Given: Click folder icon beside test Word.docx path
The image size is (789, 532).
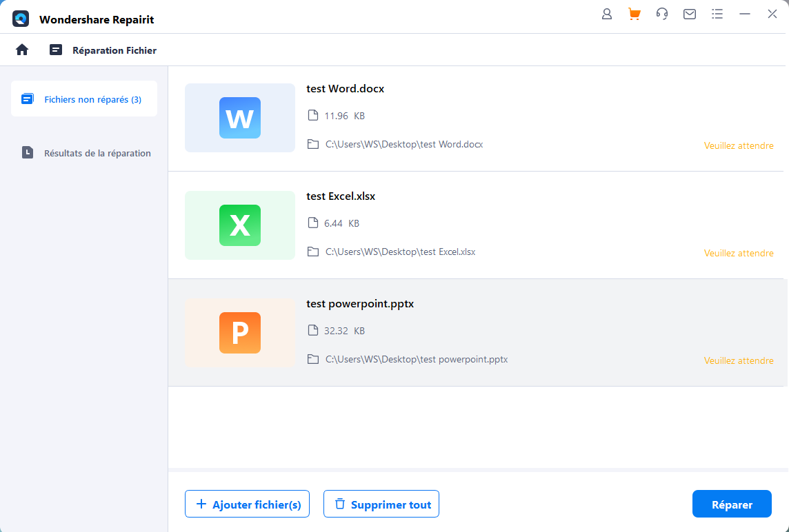Looking at the screenshot, I should (x=313, y=144).
